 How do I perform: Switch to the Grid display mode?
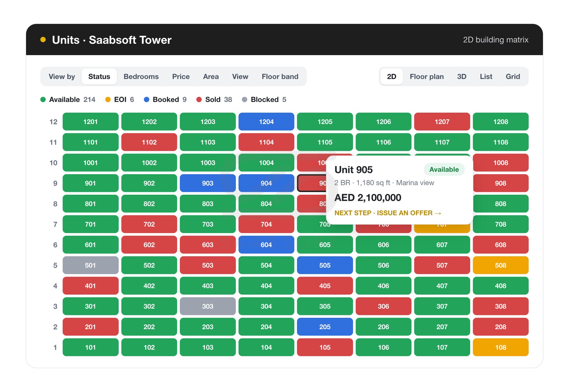pos(513,76)
